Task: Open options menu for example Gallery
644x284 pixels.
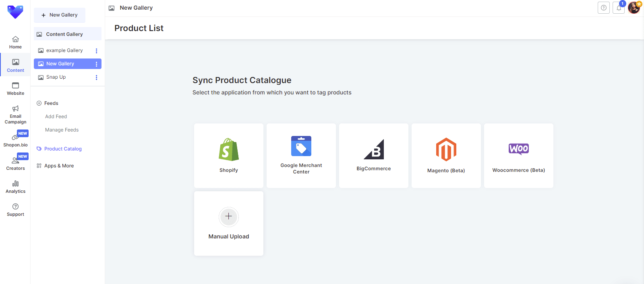Action: [96, 51]
